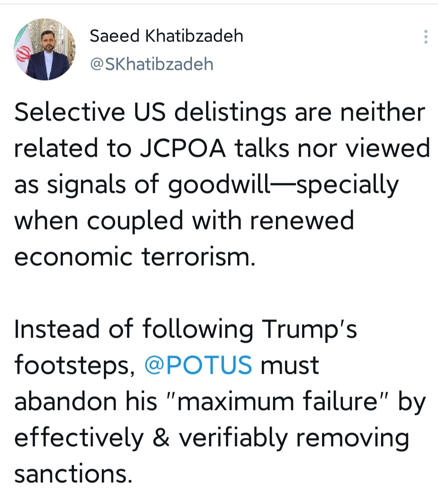
Task: Click the @SKhatibzadeh handle
Action: [x=151, y=64]
